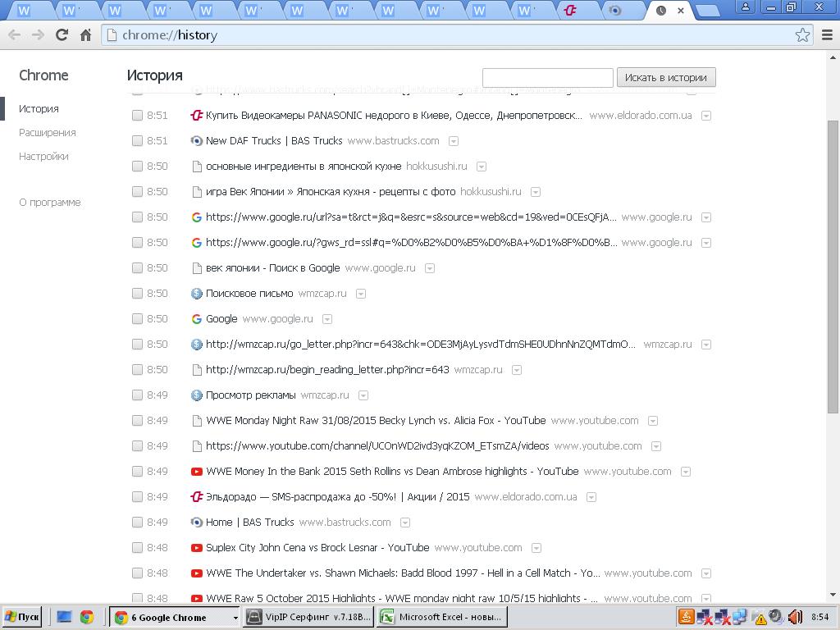Click the Eldorado favicon on Эльдорадо SMS entry

[197, 496]
